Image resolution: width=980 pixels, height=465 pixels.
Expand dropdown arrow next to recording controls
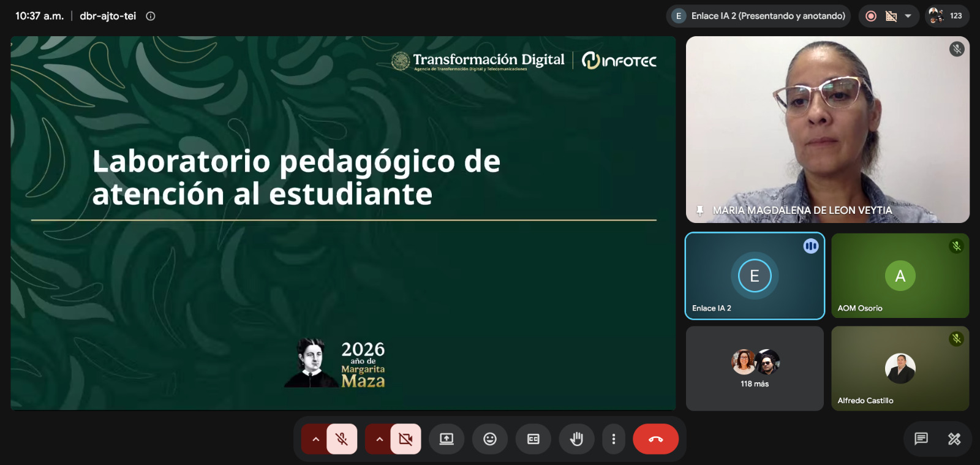tap(908, 16)
